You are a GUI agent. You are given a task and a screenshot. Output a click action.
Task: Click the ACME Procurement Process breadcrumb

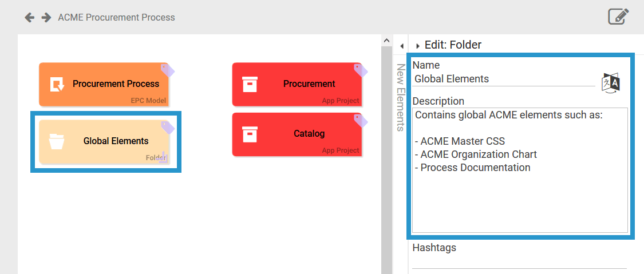pos(116,18)
